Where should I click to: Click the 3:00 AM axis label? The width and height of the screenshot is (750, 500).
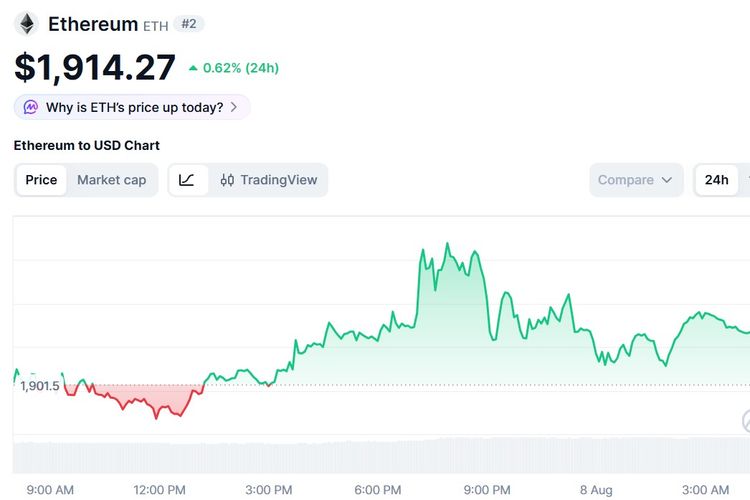pos(706,490)
